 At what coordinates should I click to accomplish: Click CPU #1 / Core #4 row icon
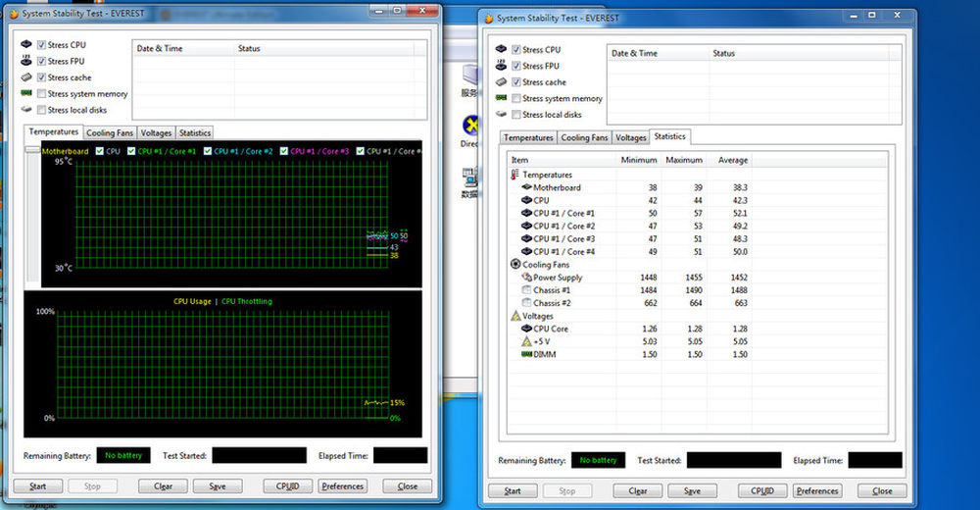(x=526, y=251)
